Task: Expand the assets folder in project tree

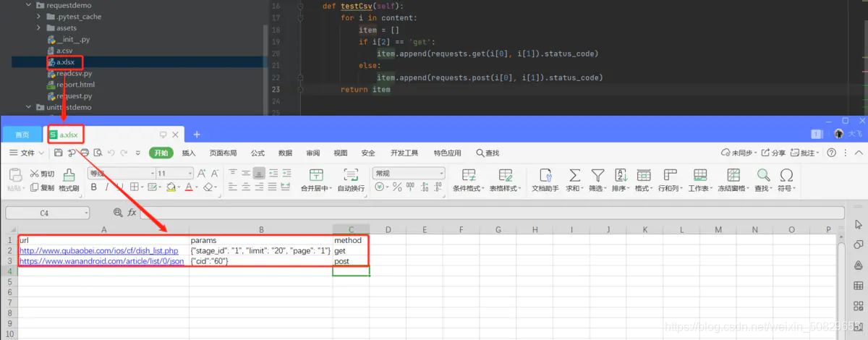Action: (40, 28)
